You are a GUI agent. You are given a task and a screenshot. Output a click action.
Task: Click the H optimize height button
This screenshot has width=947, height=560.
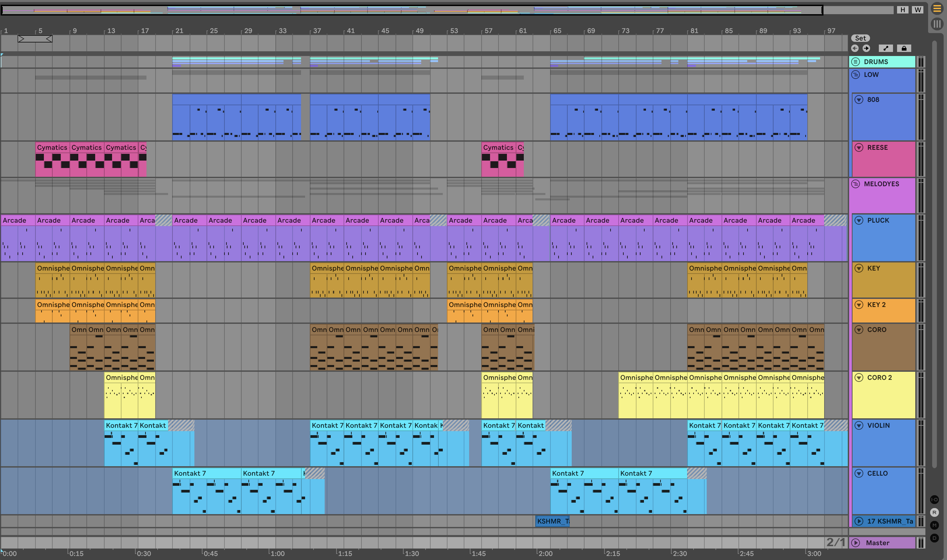click(x=902, y=10)
